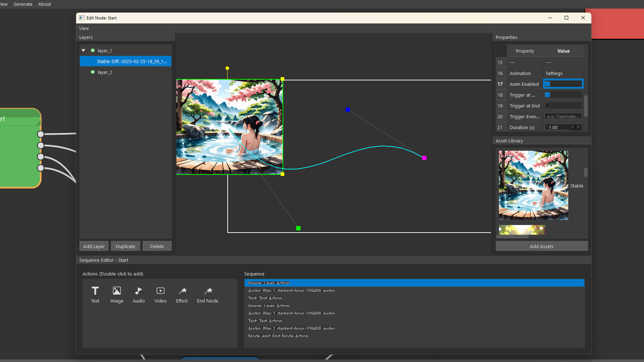
Task: Click fourth output port of Start node
Action: pyautogui.click(x=41, y=168)
